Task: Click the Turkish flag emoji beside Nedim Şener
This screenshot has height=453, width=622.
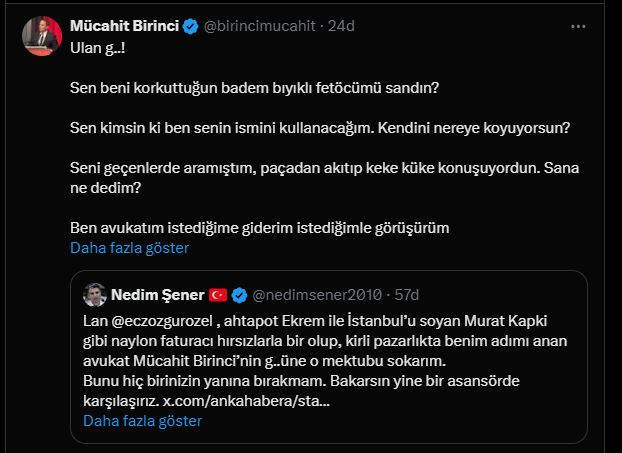Action: click(219, 295)
